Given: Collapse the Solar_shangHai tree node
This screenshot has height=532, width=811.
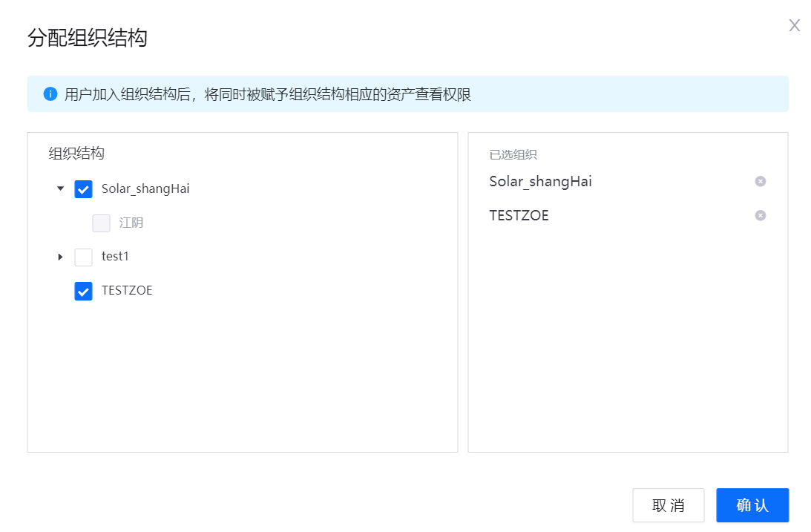Looking at the screenshot, I should click(x=61, y=189).
